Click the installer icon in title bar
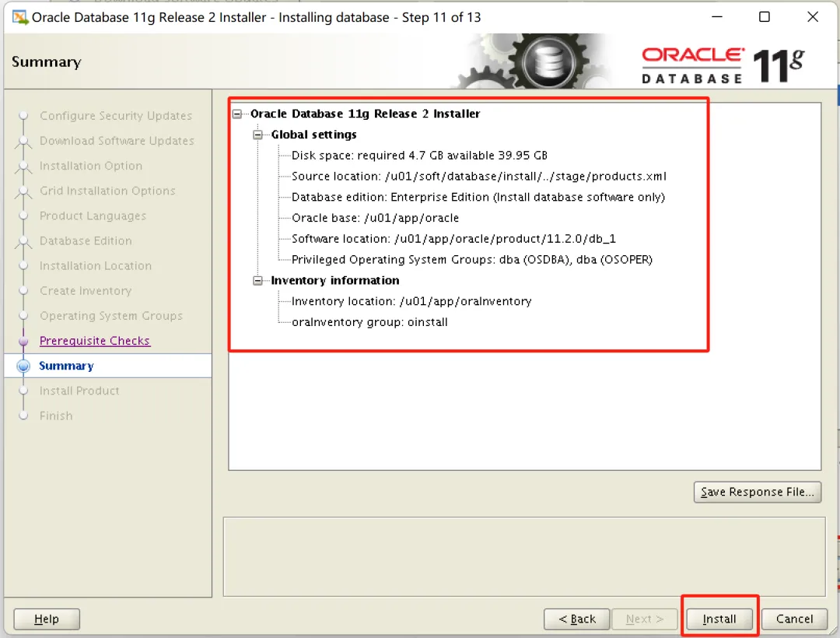 (x=20, y=17)
